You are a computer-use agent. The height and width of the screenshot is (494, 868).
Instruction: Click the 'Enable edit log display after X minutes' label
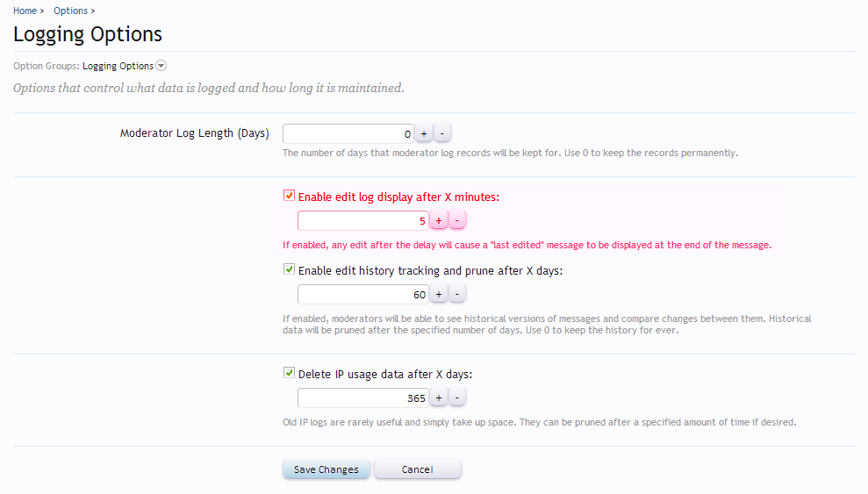398,197
